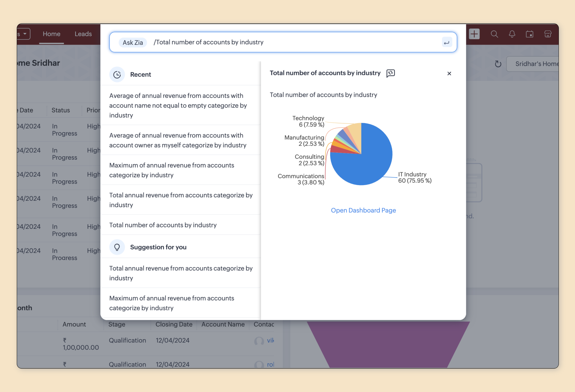Open the search magnifier in top bar
The width and height of the screenshot is (575, 392).
(494, 34)
